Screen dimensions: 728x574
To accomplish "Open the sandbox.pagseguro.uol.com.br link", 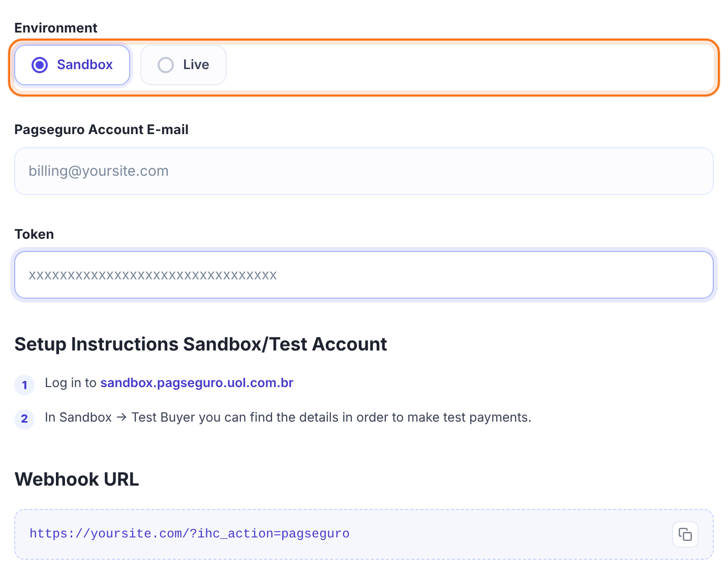I will pyautogui.click(x=197, y=382).
